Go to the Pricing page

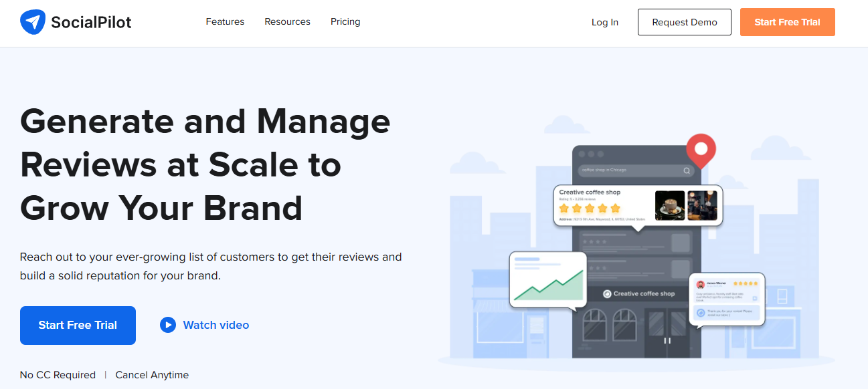point(345,22)
